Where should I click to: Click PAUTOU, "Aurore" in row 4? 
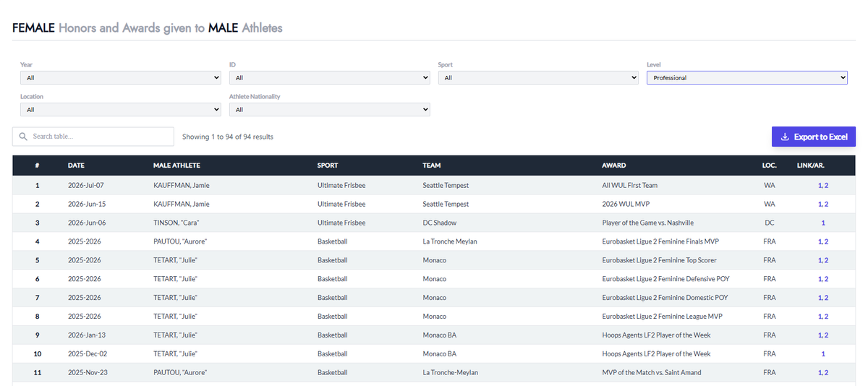click(180, 241)
